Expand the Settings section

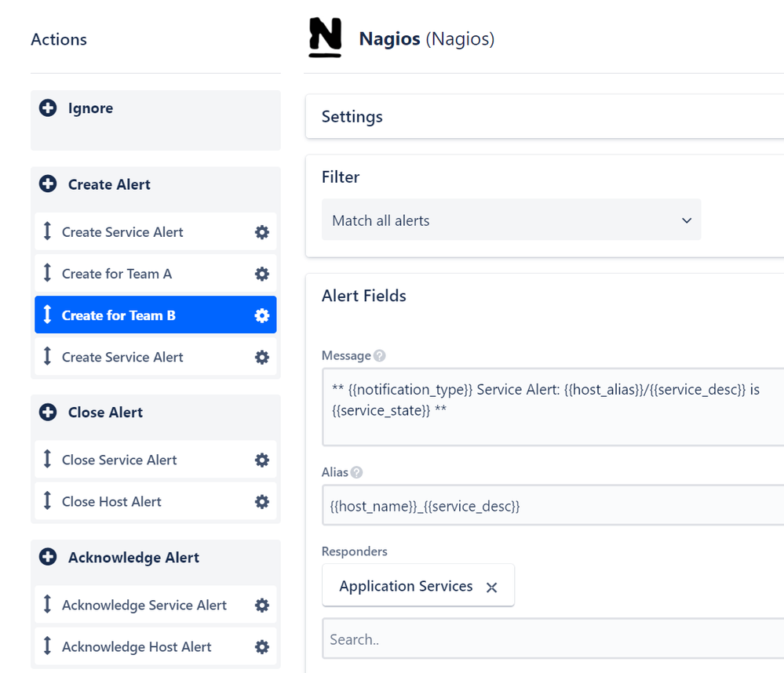351,116
